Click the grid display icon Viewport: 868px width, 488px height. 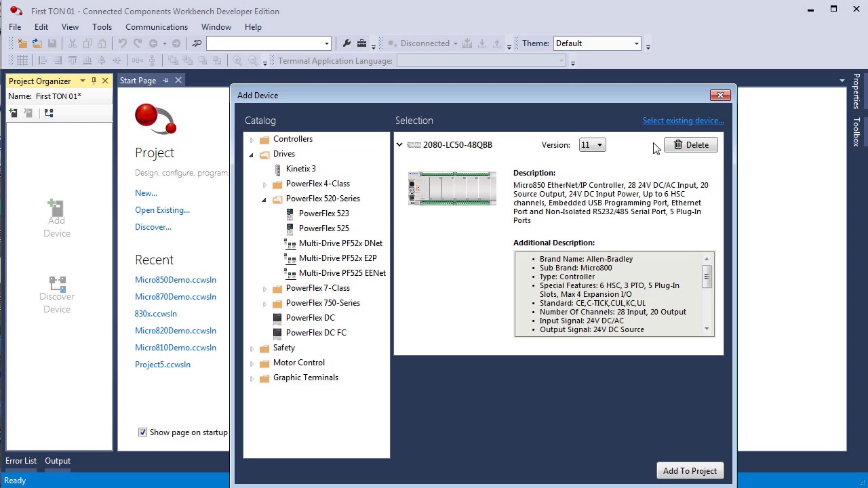[x=22, y=61]
